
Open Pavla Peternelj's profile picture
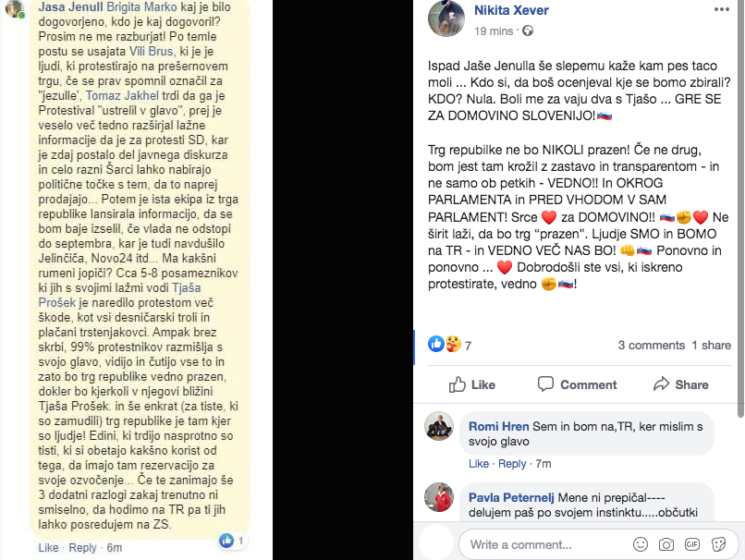[x=439, y=497]
